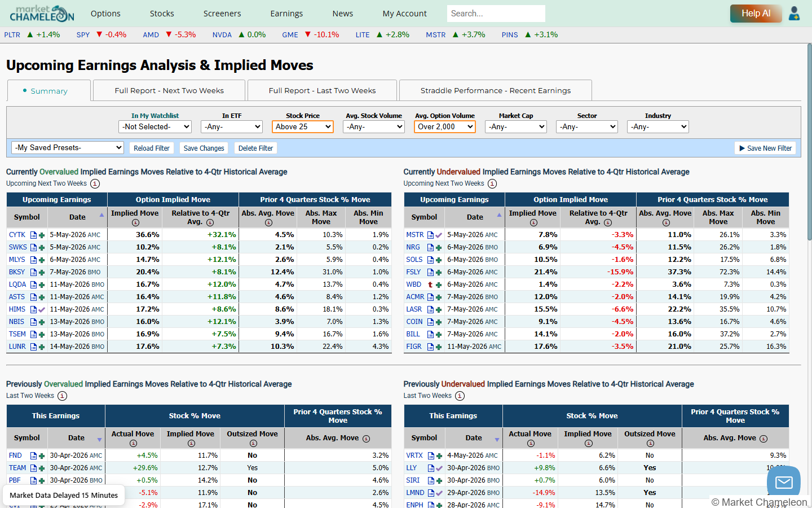Open the mail chat widget icon

tap(784, 482)
